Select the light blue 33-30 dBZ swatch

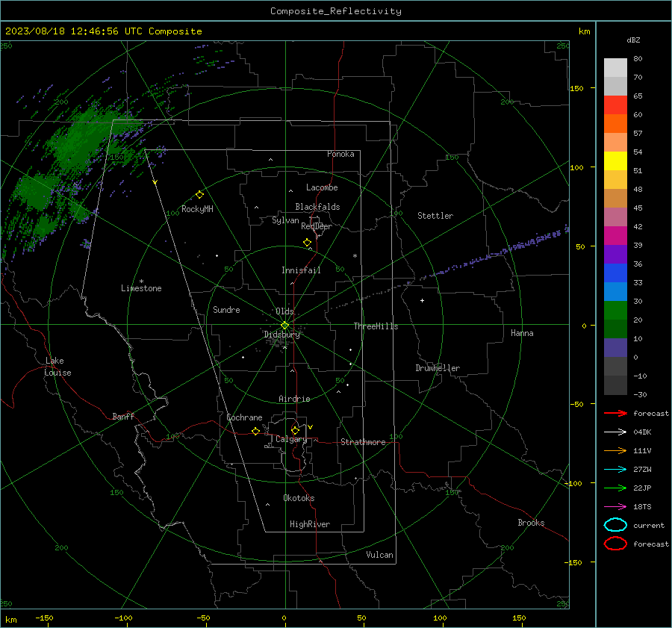[615, 291]
